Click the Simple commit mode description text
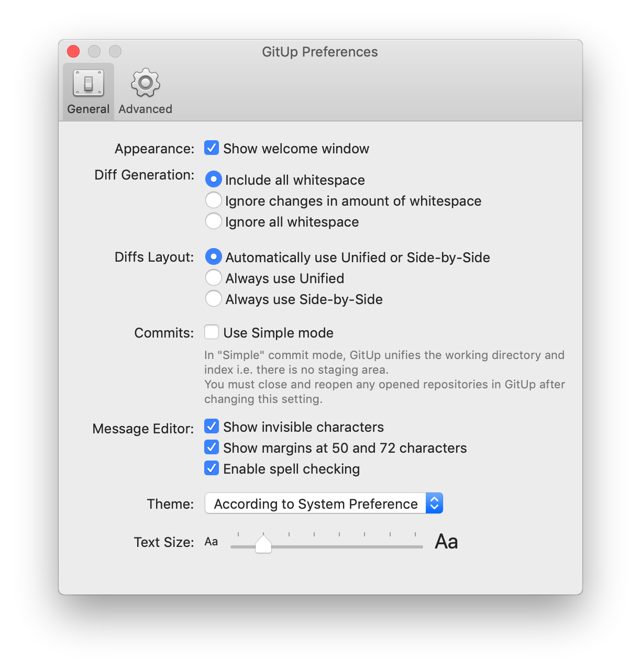This screenshot has width=641, height=672. click(x=385, y=377)
